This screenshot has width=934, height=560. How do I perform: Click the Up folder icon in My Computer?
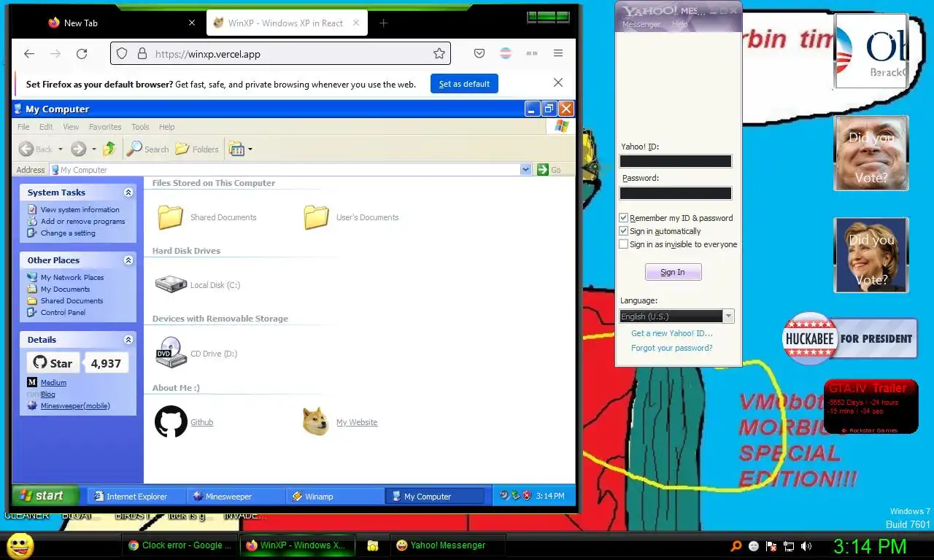point(109,149)
